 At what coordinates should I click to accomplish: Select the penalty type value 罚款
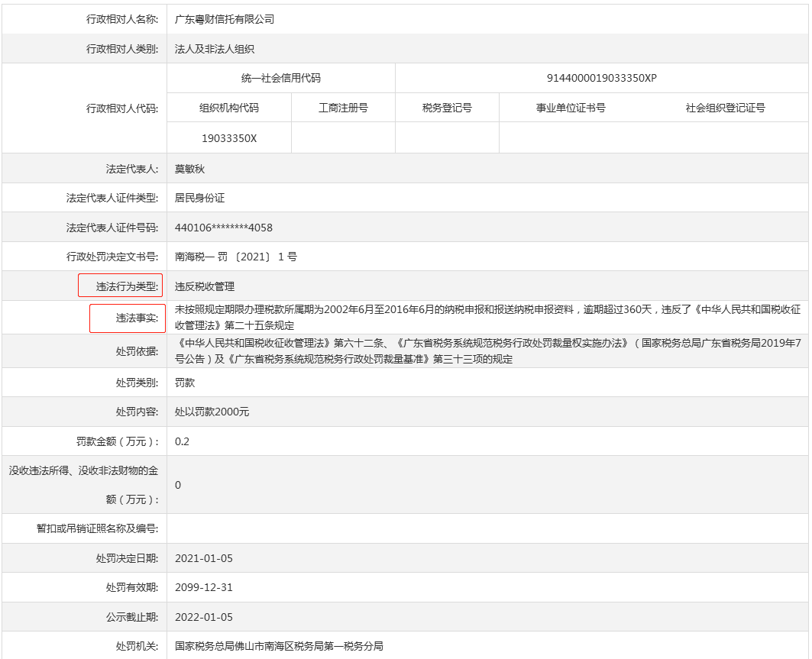(184, 383)
